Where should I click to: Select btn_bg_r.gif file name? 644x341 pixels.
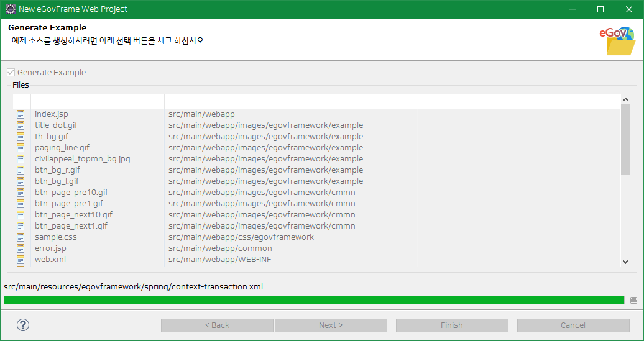click(x=57, y=170)
